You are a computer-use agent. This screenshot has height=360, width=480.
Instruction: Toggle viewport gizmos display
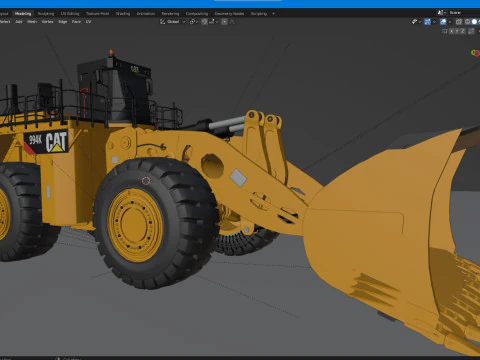click(427, 22)
